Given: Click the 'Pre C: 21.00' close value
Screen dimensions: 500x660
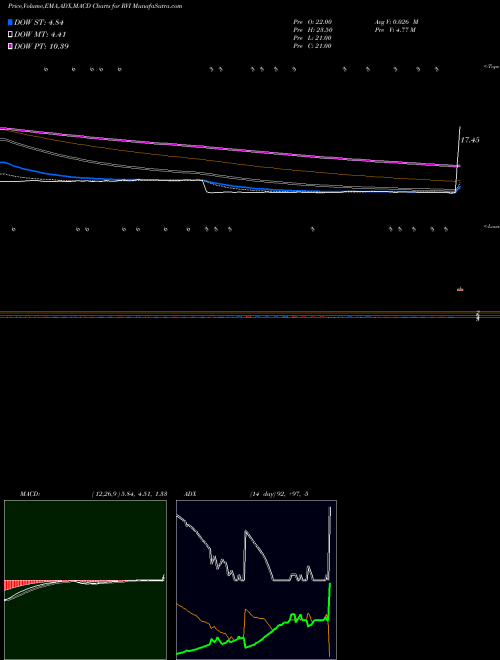Looking at the screenshot, I should coord(313,46).
